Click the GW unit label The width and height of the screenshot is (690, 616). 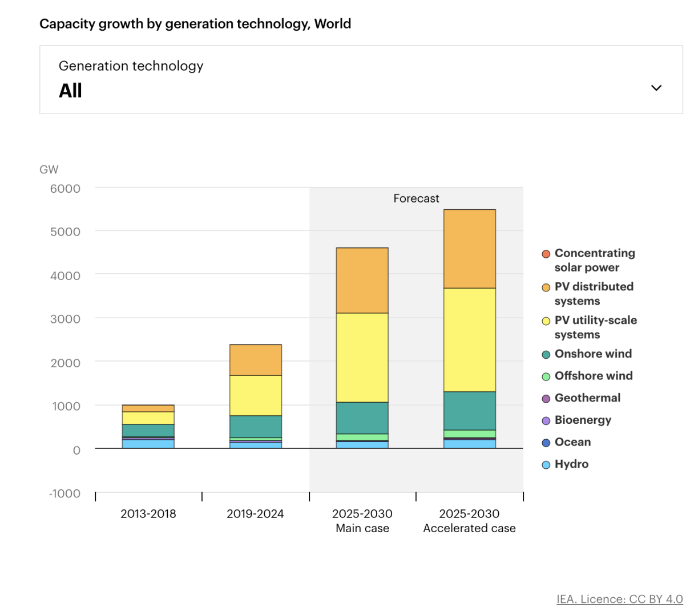click(49, 169)
